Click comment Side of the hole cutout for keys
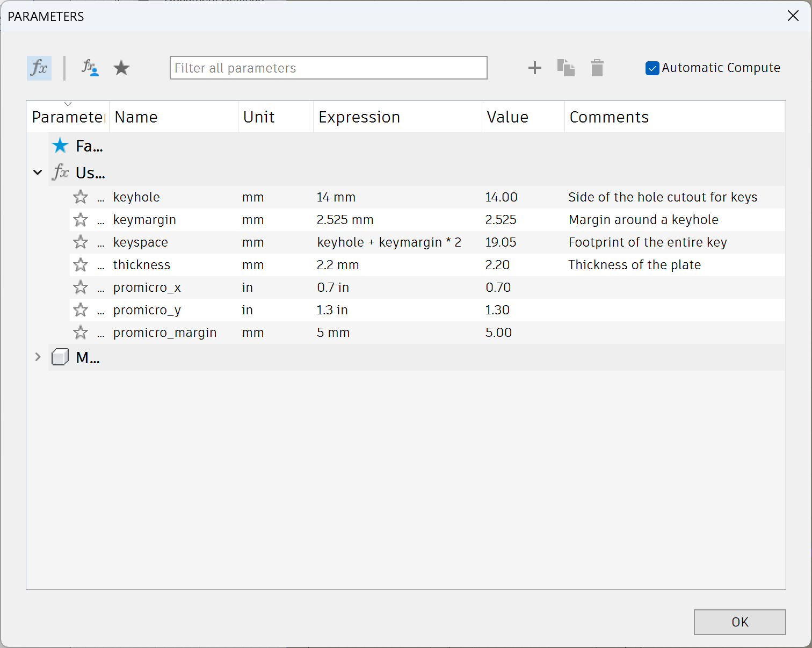The image size is (812, 648). tap(663, 197)
